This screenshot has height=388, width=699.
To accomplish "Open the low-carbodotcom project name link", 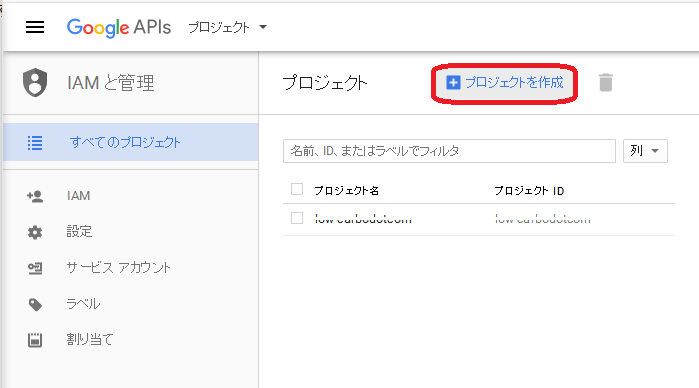I will click(363, 219).
